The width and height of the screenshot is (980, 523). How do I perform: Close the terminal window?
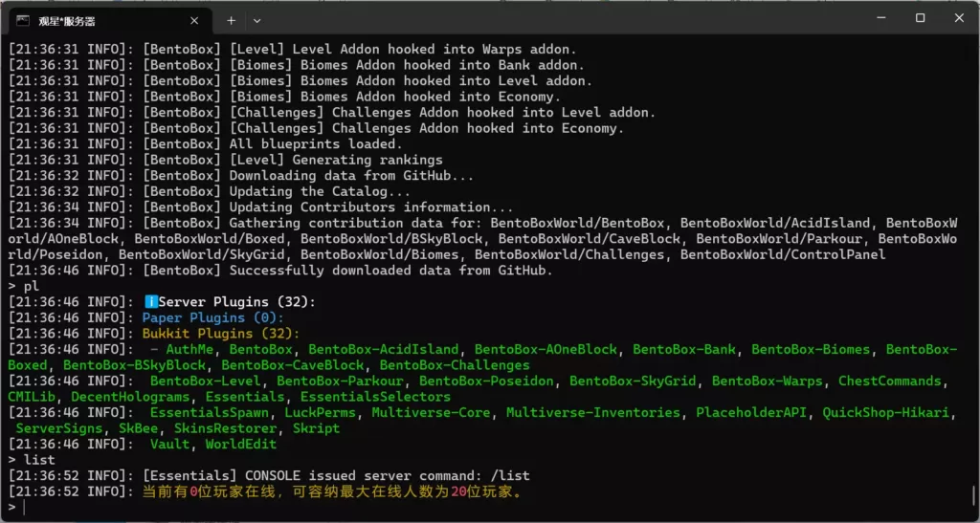[959, 18]
